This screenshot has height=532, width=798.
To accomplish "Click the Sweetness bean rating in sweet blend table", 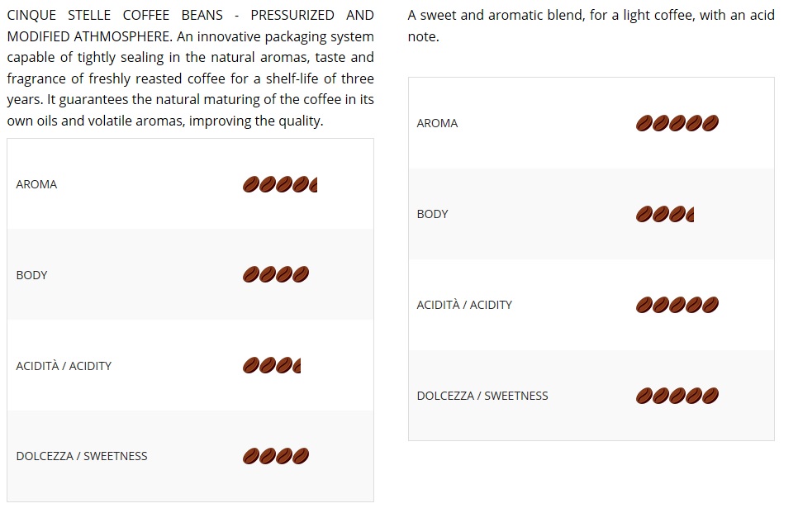I will 677,396.
